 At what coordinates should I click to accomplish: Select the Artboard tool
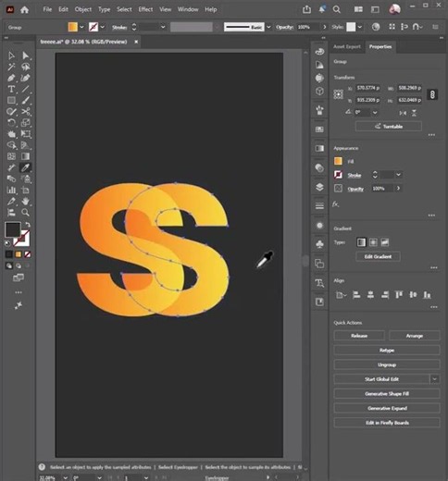[x=25, y=190]
